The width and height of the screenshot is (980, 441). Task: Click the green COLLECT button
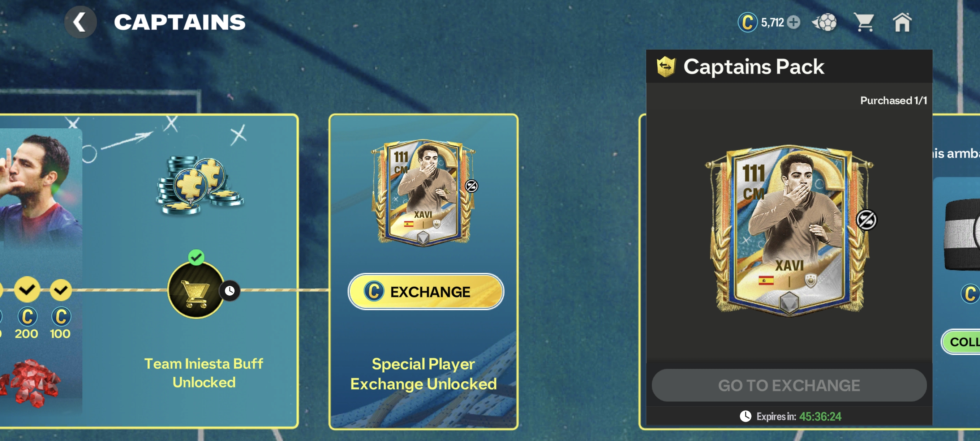961,341
